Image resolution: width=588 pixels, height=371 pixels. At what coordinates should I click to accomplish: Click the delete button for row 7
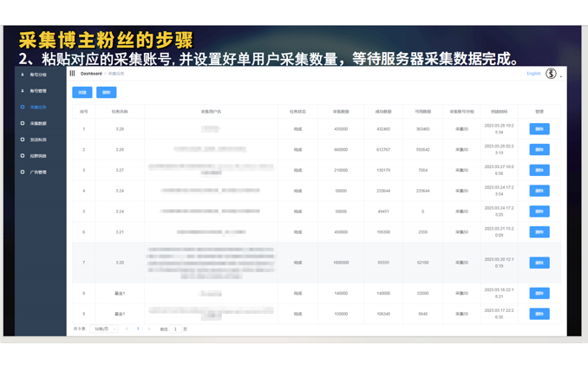pos(539,263)
